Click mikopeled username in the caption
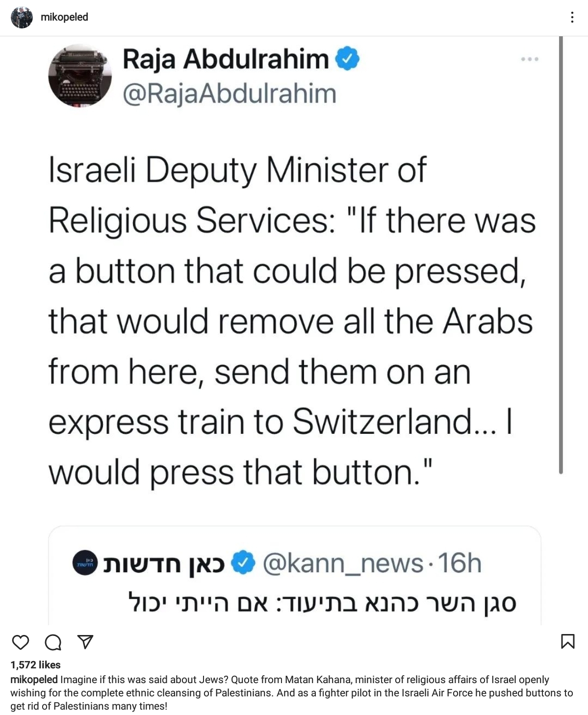The width and height of the screenshot is (588, 715). coord(34,680)
